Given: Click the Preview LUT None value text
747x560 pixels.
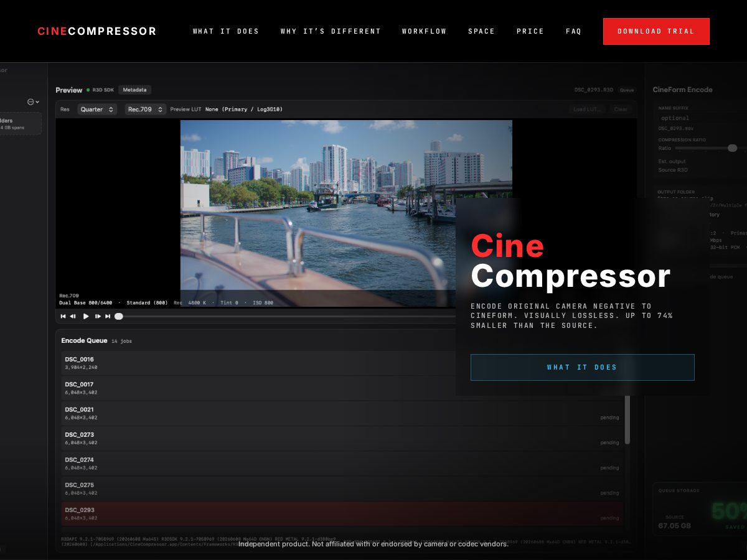Looking at the screenshot, I should tap(244, 110).
